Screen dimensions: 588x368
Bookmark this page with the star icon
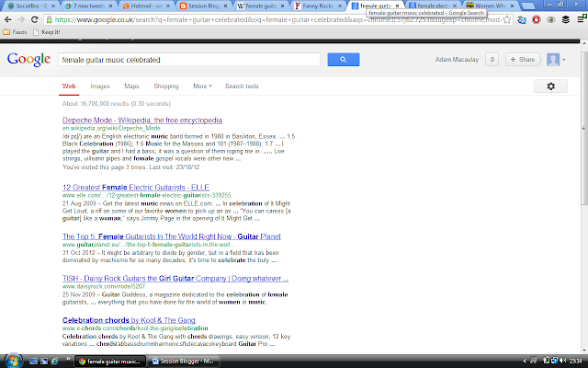506,19
